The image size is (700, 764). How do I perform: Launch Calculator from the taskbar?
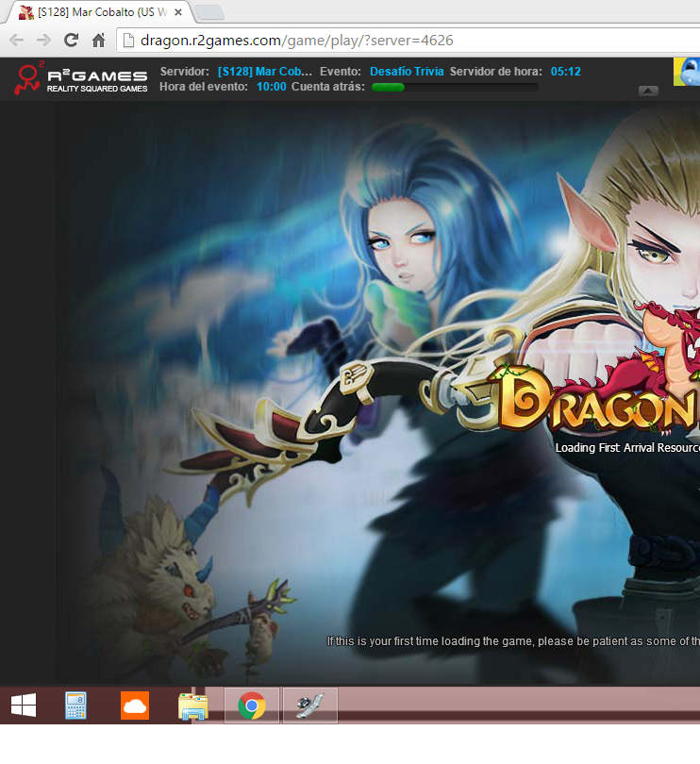(76, 706)
